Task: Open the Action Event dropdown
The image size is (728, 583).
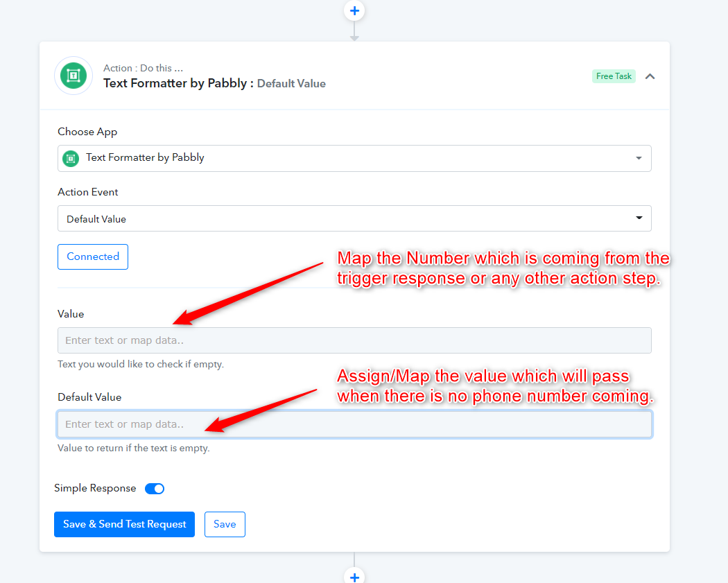Action: click(x=354, y=218)
